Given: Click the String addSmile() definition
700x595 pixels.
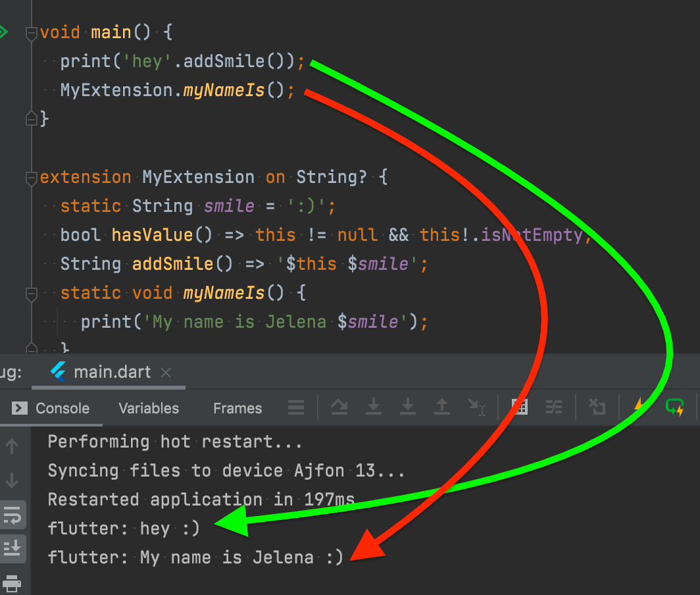Looking at the screenshot, I should coord(244,264).
